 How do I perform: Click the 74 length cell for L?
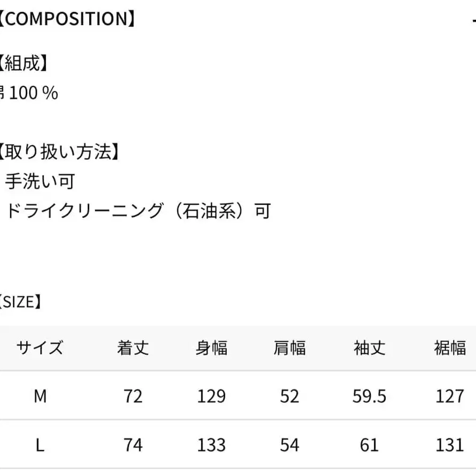(133, 445)
